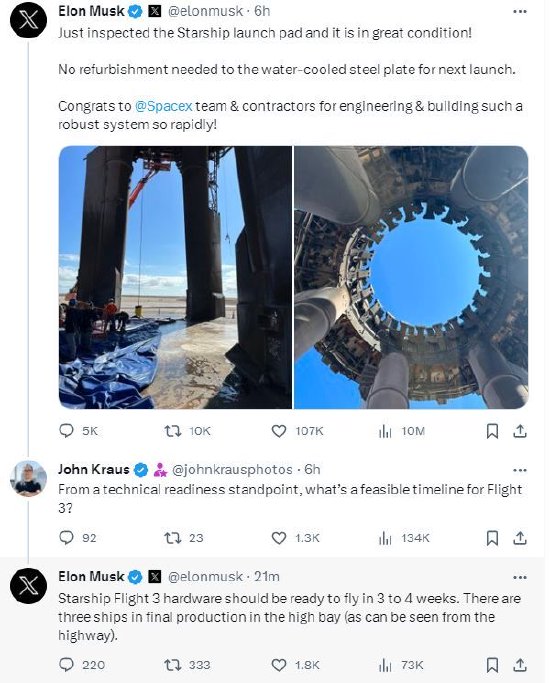The image size is (550, 683).
Task: View analytics for the 10M views tweet
Action: tap(385, 431)
